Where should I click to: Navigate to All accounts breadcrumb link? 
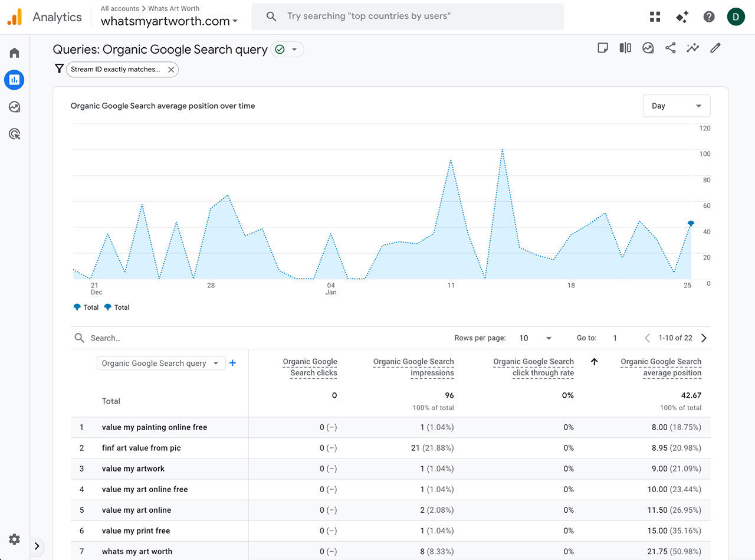tap(119, 8)
